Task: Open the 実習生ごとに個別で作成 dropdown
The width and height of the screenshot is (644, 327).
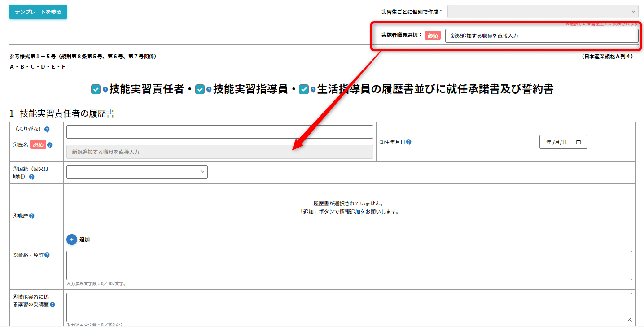Action: click(x=543, y=12)
